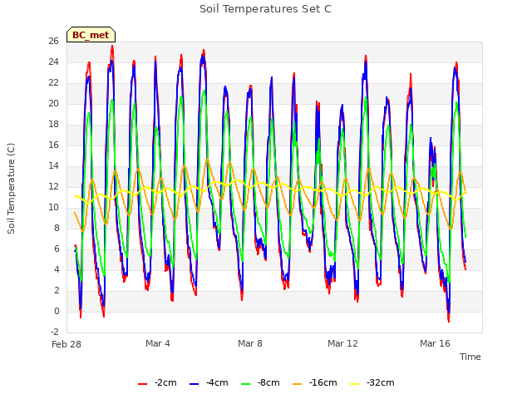This screenshot has height=399, width=532.
Task: Click the 0 y-axis tick label
Action: coord(57,312)
